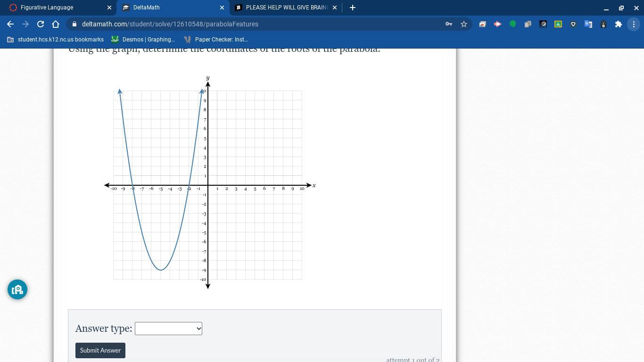Screen dimensions: 644x362
Task: Submit the answer
Action: (x=100, y=350)
